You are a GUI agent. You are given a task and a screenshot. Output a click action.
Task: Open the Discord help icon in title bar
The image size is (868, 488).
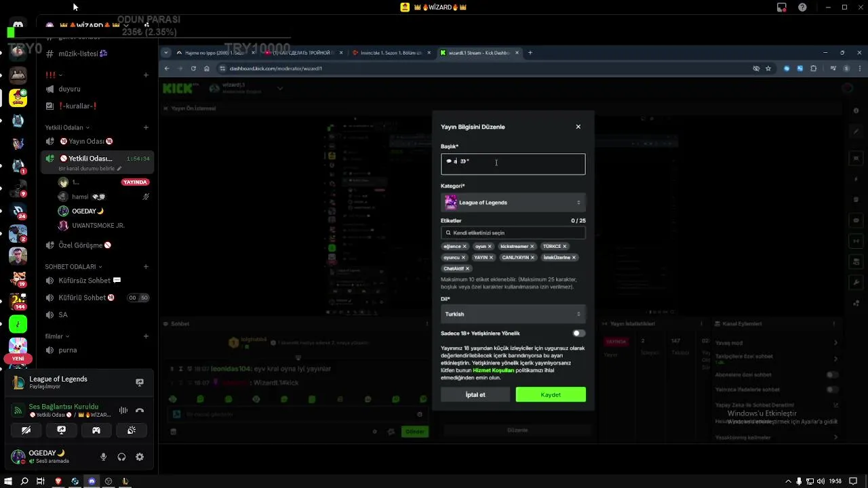click(802, 7)
